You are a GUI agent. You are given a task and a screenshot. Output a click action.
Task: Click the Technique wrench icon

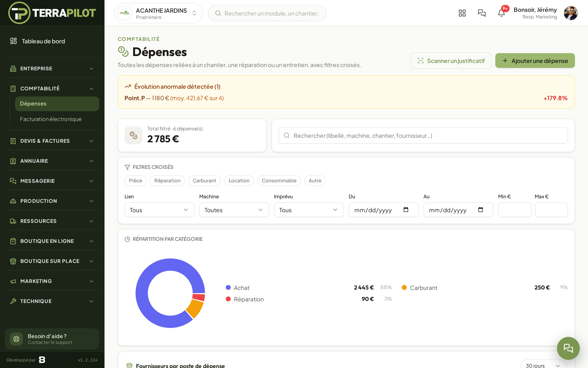13,301
